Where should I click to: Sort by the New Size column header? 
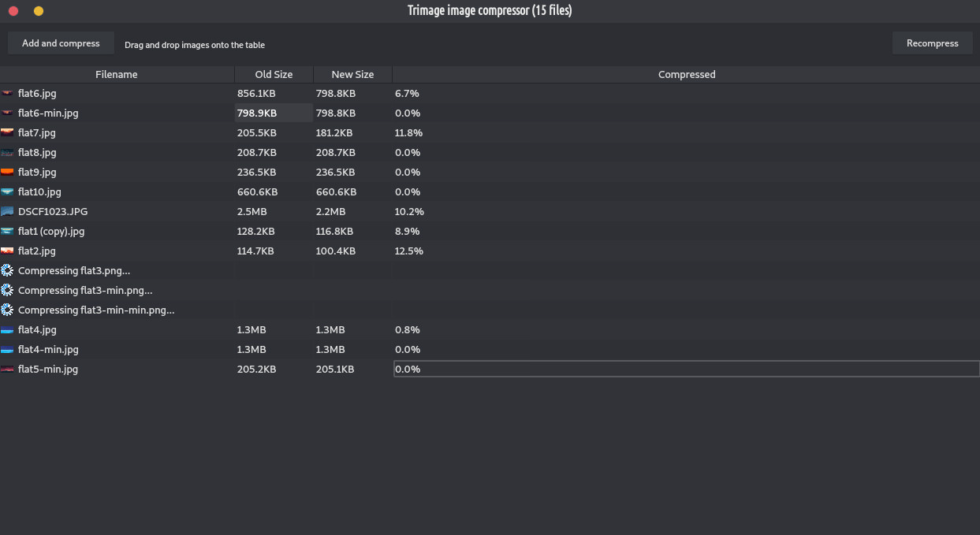point(352,74)
